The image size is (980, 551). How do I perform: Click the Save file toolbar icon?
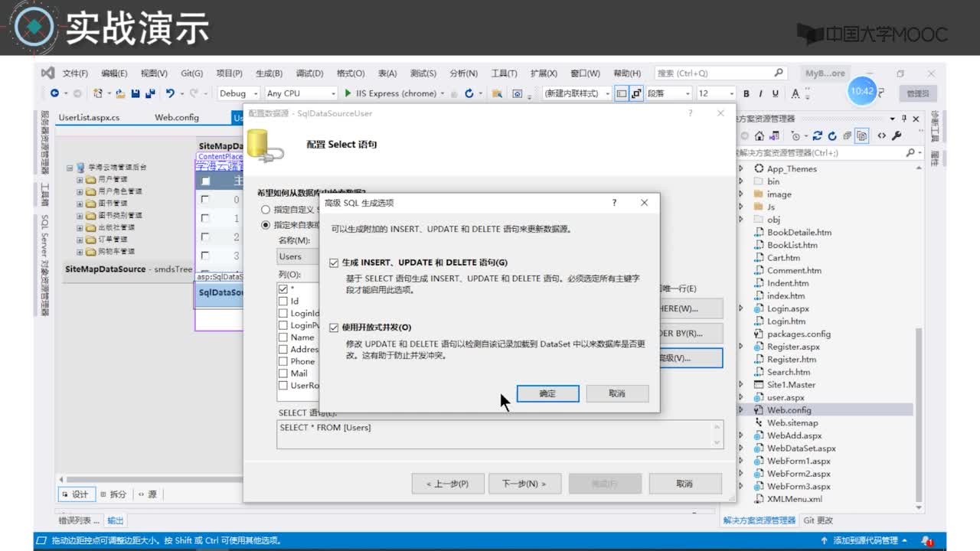pos(136,93)
